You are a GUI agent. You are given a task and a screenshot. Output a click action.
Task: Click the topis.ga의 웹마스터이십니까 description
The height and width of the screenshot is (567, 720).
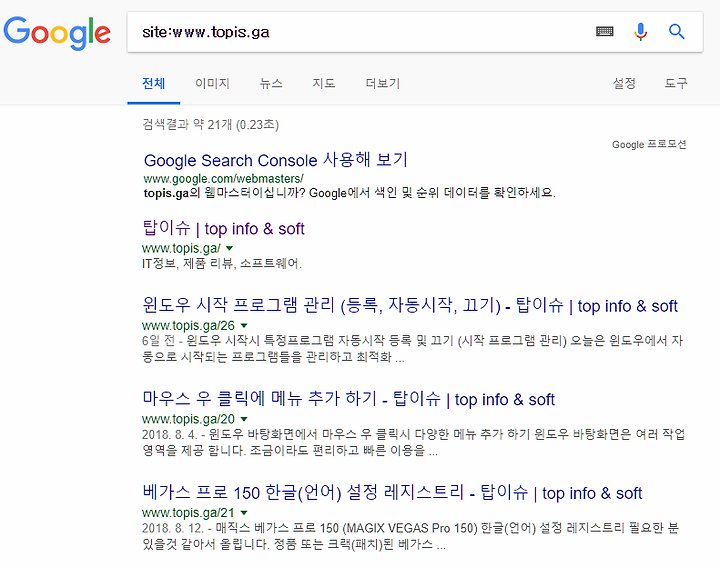pyautogui.click(x=349, y=193)
